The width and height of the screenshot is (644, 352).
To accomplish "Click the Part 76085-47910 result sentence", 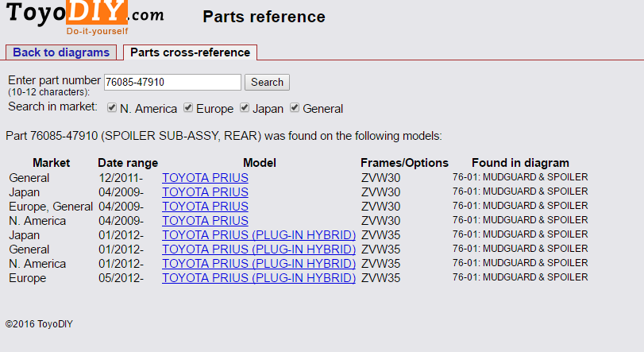I will coord(224,136).
